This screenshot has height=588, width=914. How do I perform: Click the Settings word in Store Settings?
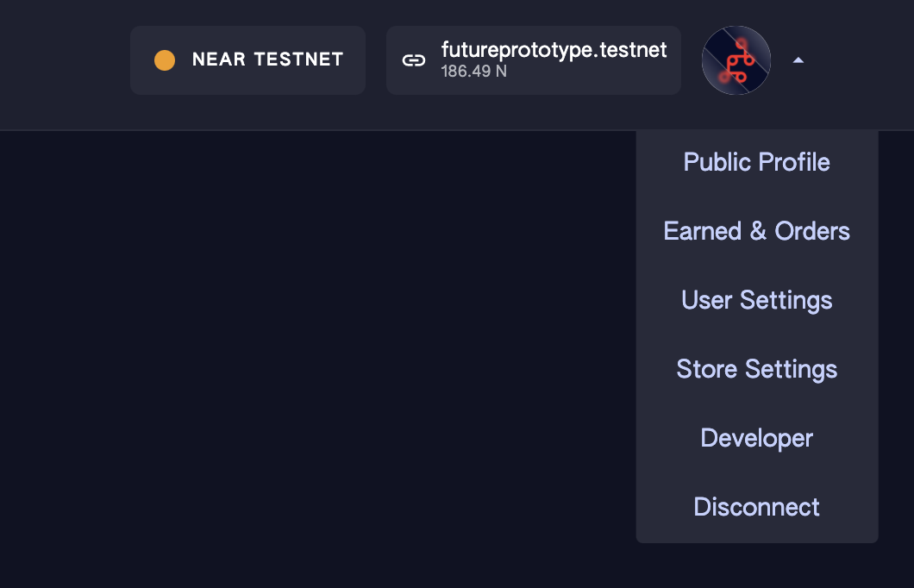(x=791, y=370)
